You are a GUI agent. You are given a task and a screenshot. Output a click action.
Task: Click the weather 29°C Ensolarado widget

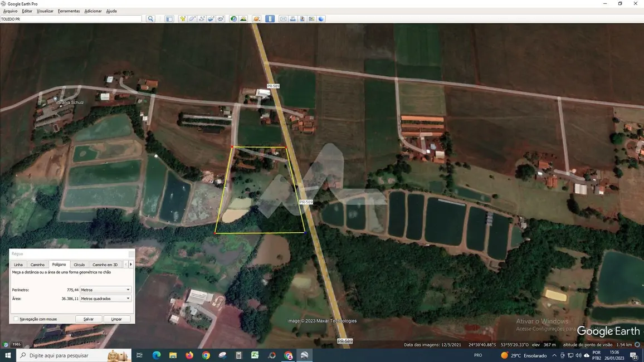524,355
